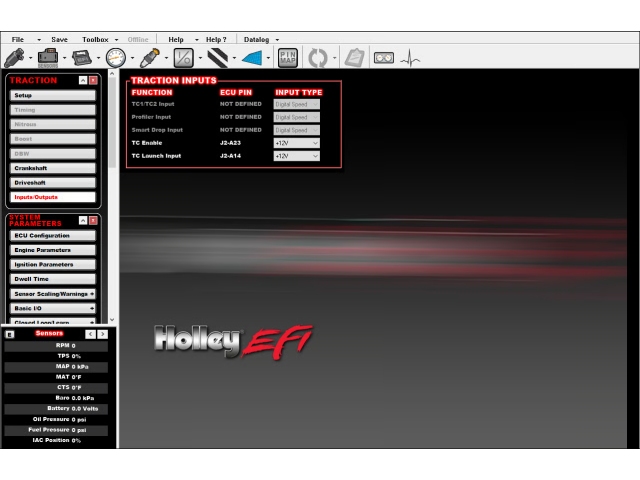Click the J2-A23 ECU pin value
Image resolution: width=640 pixels, height=480 pixels.
[230, 143]
